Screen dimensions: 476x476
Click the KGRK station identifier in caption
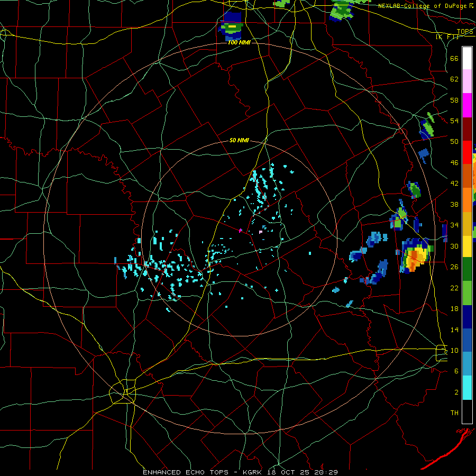253,472
